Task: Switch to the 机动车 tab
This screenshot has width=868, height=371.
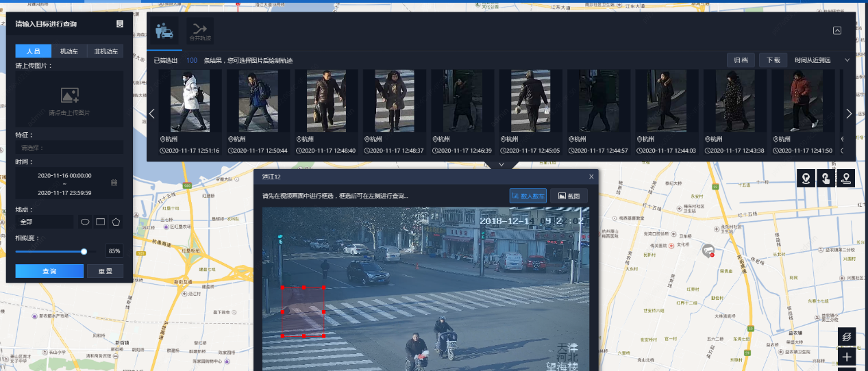Action: coord(69,51)
